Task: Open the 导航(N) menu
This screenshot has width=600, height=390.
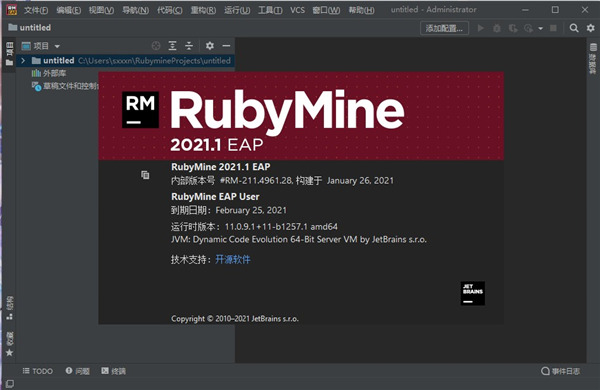Action: [x=135, y=10]
